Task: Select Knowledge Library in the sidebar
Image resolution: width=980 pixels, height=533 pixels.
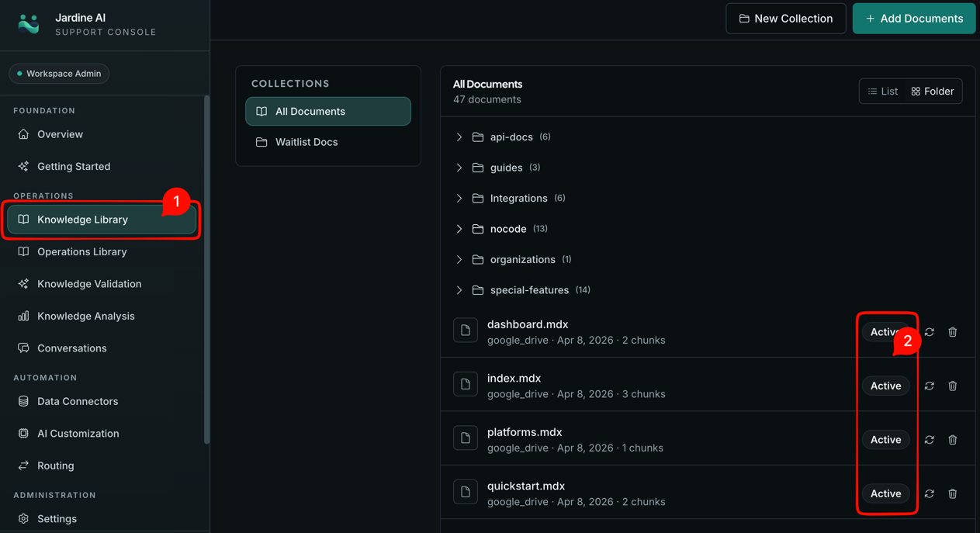Action: pyautogui.click(x=102, y=220)
